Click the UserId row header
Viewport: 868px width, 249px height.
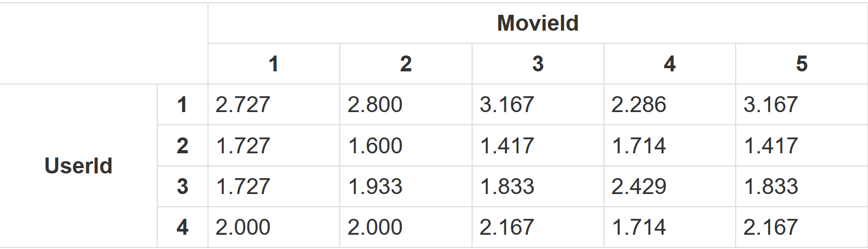(x=78, y=166)
